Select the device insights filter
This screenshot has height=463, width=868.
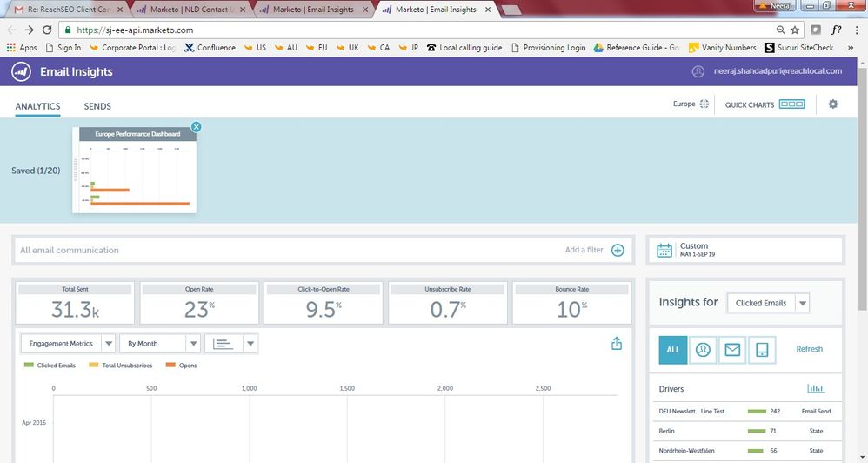pyautogui.click(x=762, y=349)
